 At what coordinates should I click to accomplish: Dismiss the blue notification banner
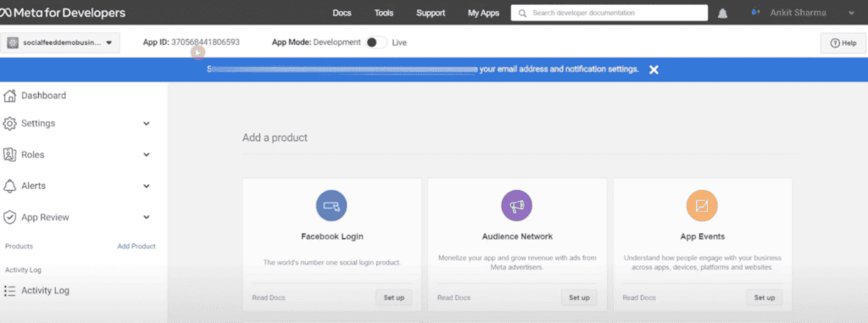[x=654, y=70]
